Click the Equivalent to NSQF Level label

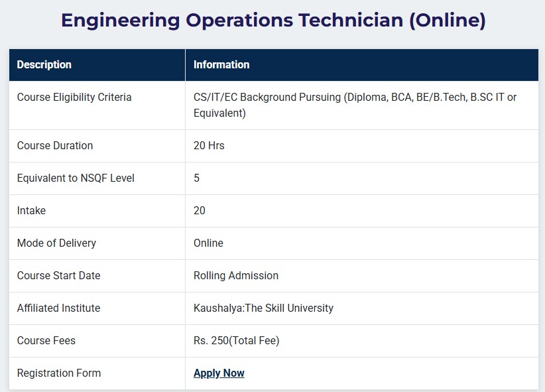76,178
